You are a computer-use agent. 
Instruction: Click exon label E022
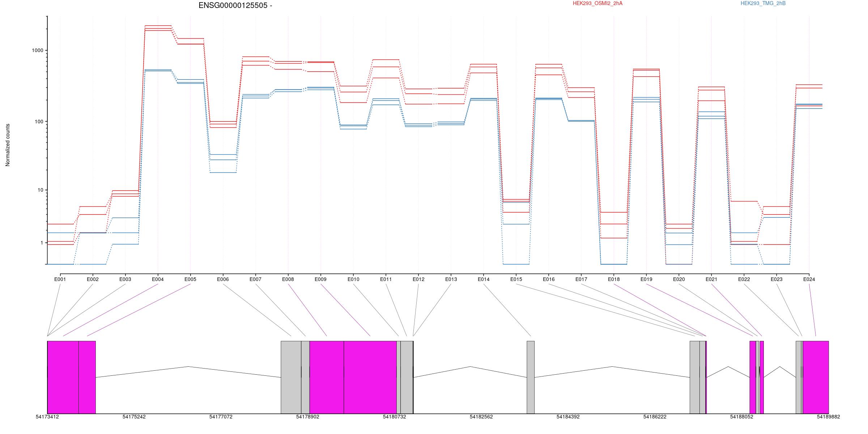point(744,279)
